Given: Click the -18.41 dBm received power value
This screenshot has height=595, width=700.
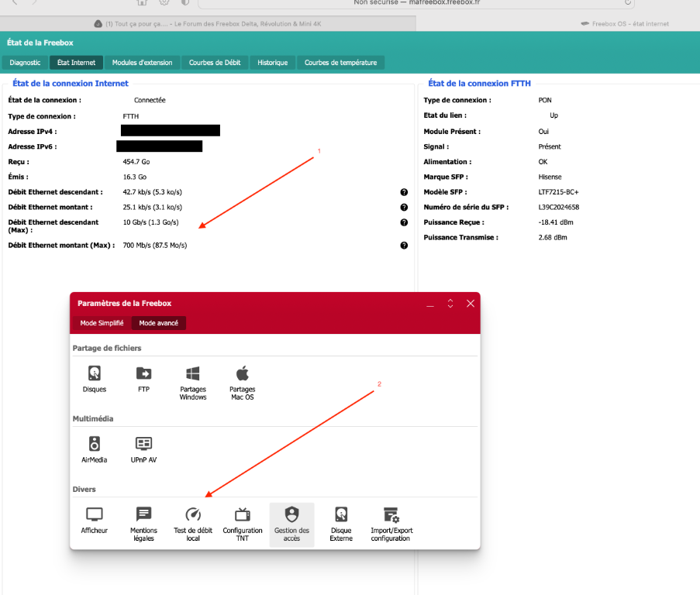Looking at the screenshot, I should (556, 222).
